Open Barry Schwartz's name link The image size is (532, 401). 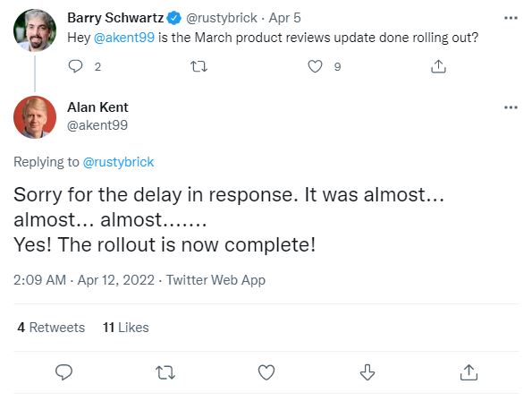tap(115, 18)
